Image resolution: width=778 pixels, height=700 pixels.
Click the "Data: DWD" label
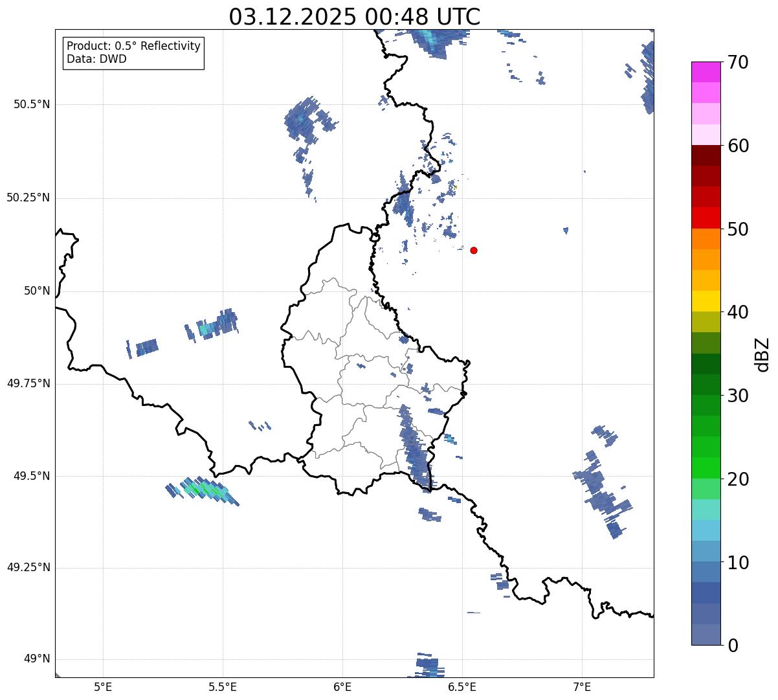(96, 59)
